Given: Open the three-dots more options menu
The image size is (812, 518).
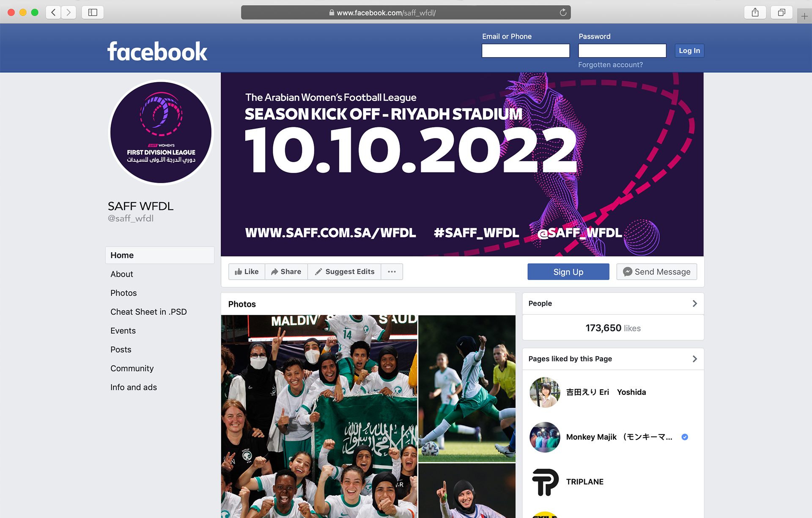Looking at the screenshot, I should tap(392, 272).
